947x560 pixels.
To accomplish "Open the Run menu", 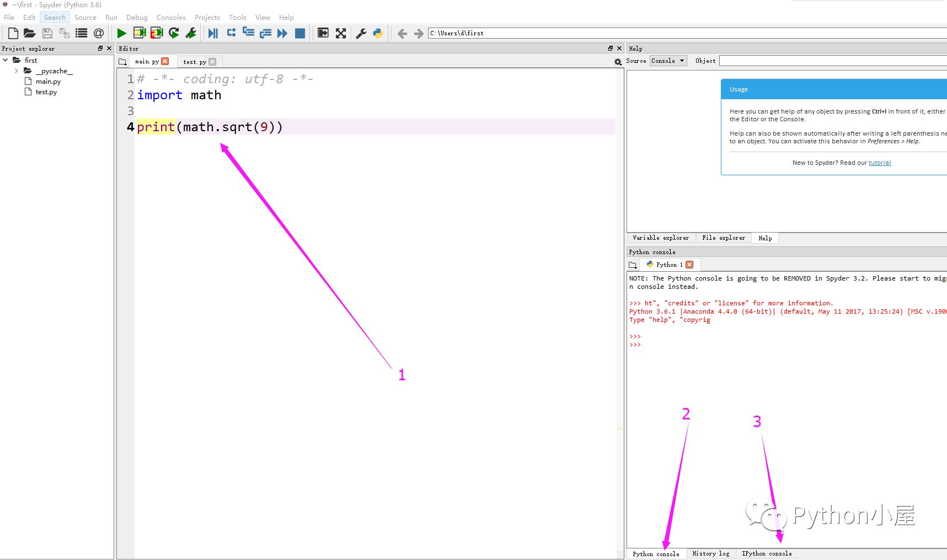I will click(111, 17).
